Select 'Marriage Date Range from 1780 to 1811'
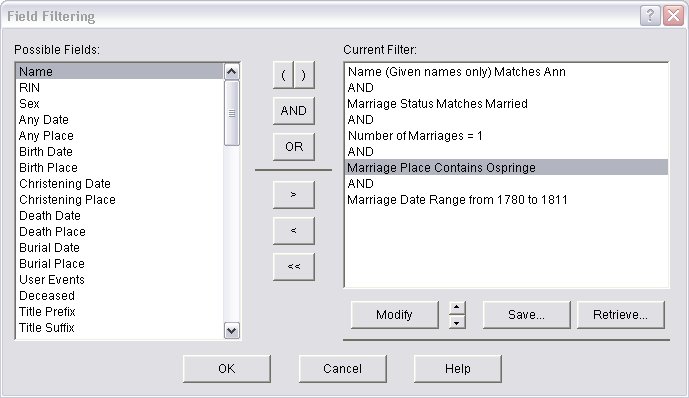Viewport: 689px width, 398px height. click(506, 200)
